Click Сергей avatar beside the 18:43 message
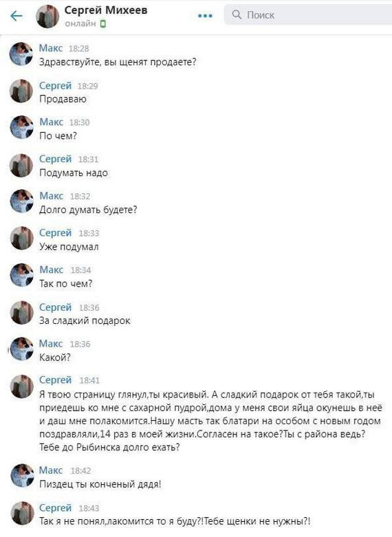Viewport: 392px width, 537px height. 22,513
